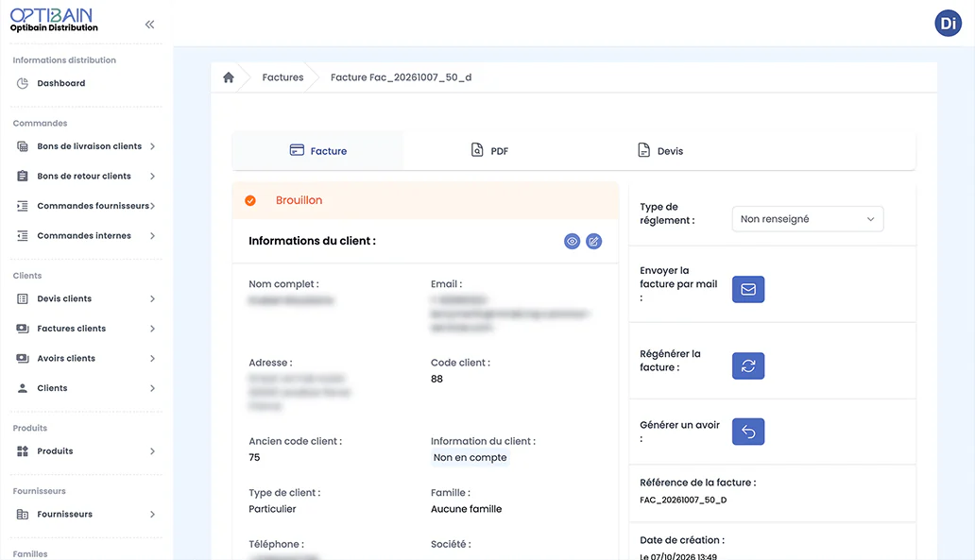Click the Avoirs clients money icon
This screenshot has width=975, height=560.
tap(23, 358)
